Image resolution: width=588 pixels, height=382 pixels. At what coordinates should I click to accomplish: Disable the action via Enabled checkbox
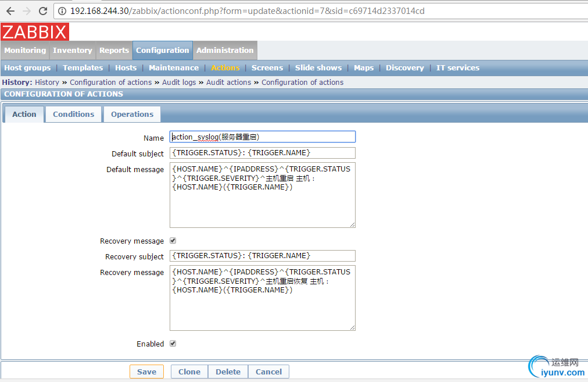[172, 343]
